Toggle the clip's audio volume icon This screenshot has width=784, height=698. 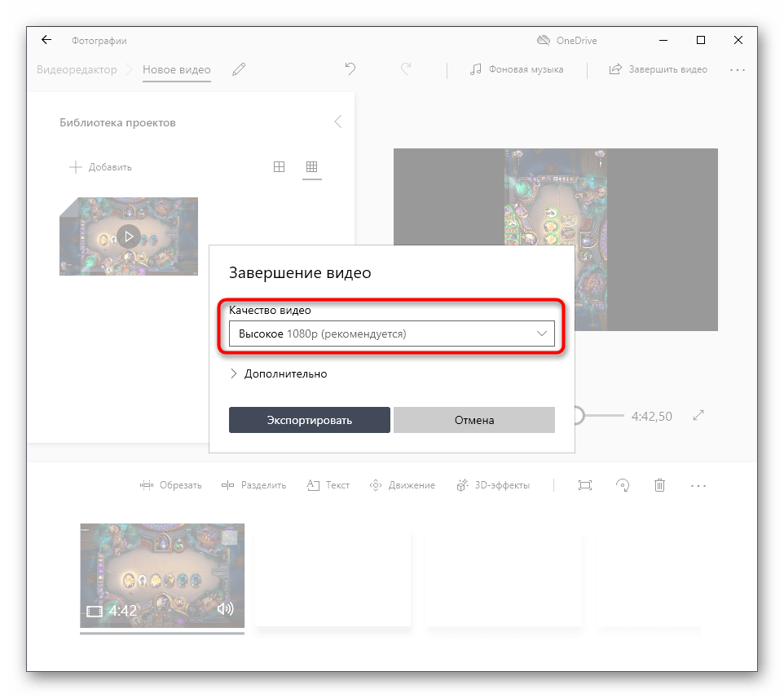(x=226, y=609)
